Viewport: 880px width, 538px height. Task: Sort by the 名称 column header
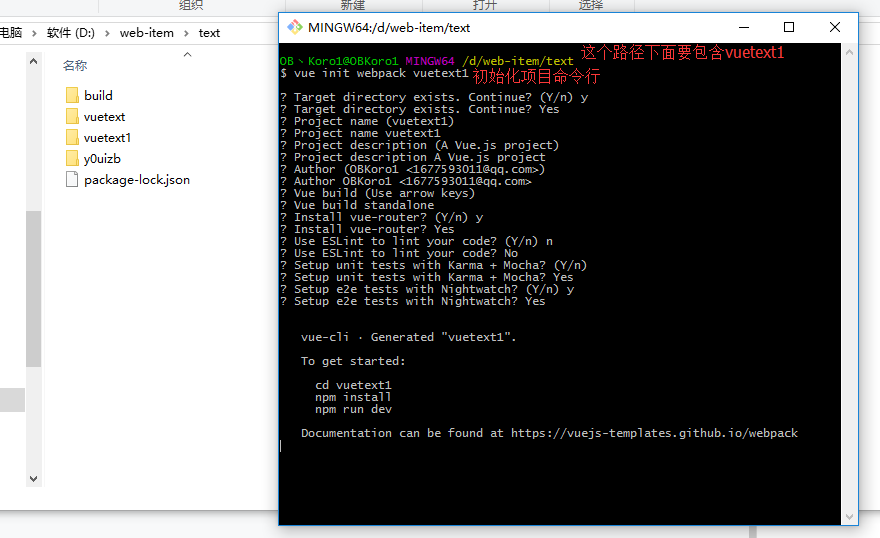click(x=75, y=66)
